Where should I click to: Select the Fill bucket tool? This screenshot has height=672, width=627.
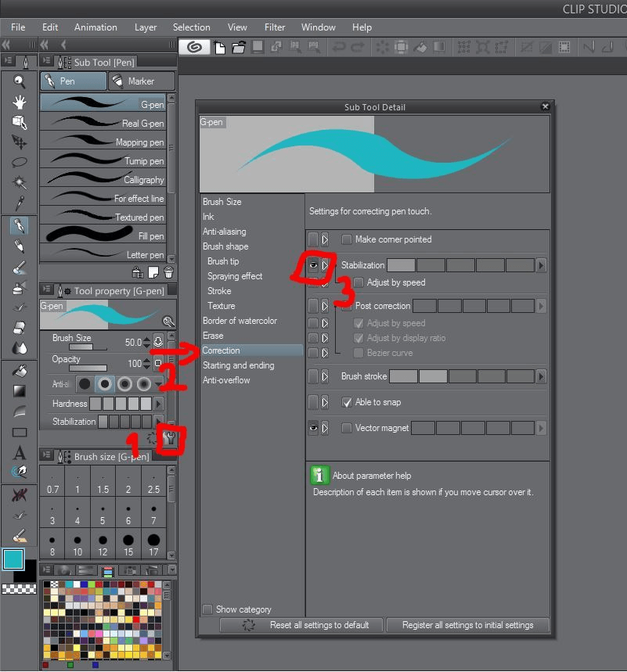click(x=20, y=369)
